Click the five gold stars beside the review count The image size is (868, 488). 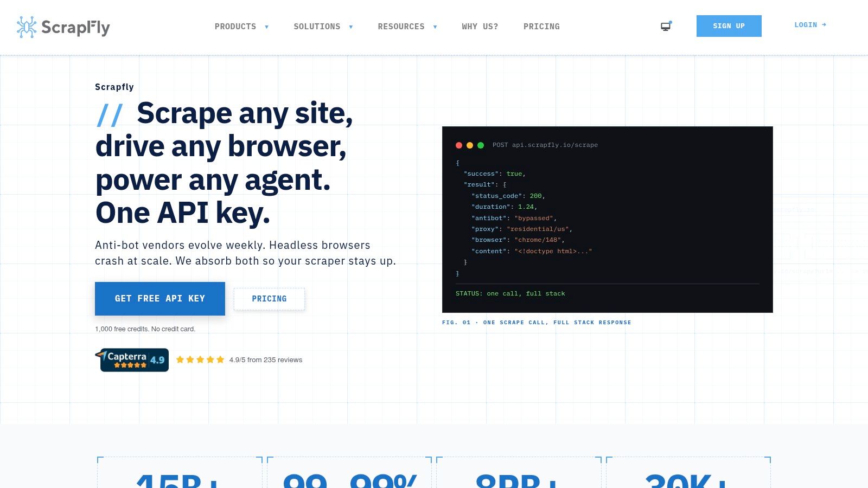pos(200,359)
